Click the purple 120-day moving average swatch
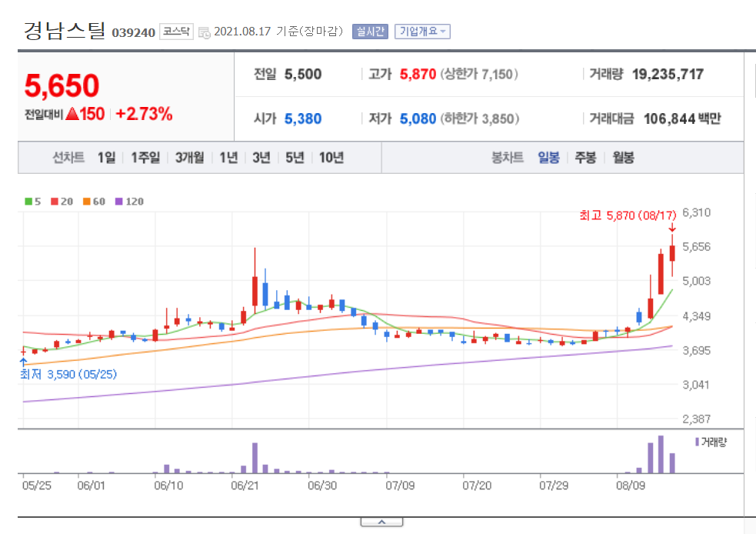Image resolution: width=756 pixels, height=534 pixels. pyautogui.click(x=119, y=201)
